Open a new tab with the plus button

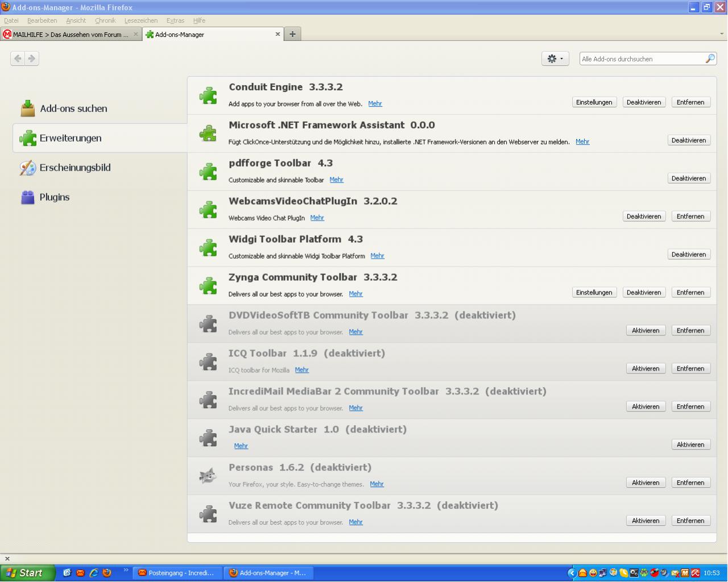coord(292,34)
